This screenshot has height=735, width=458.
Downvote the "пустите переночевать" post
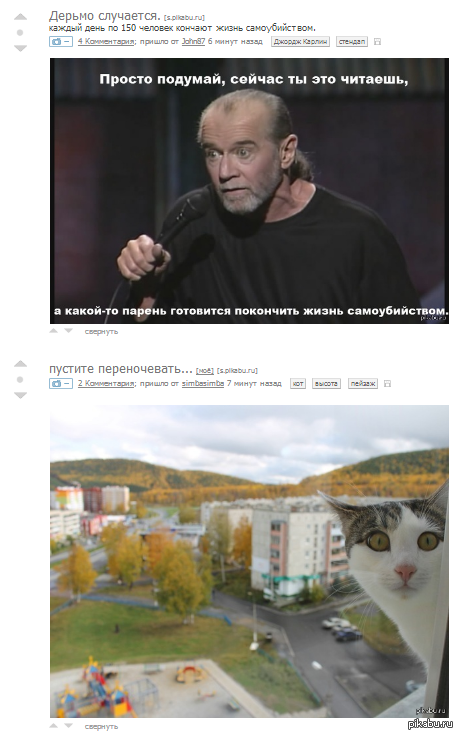[x=20, y=395]
